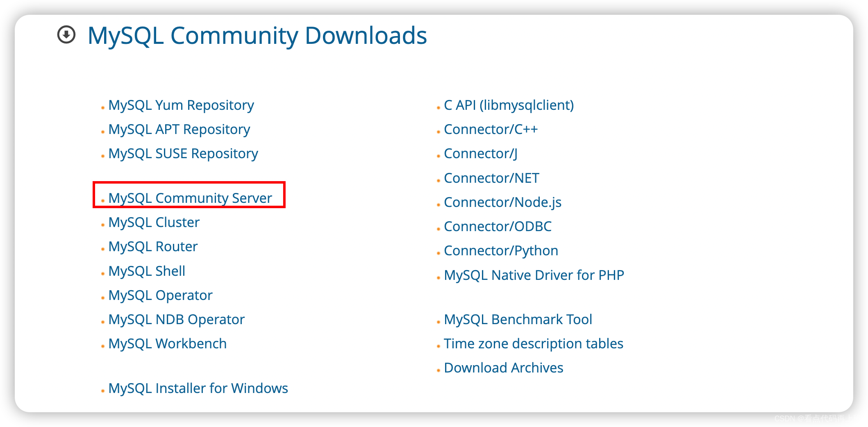Go to MySQL Community Server downloads
The width and height of the screenshot is (868, 427).
coord(190,198)
